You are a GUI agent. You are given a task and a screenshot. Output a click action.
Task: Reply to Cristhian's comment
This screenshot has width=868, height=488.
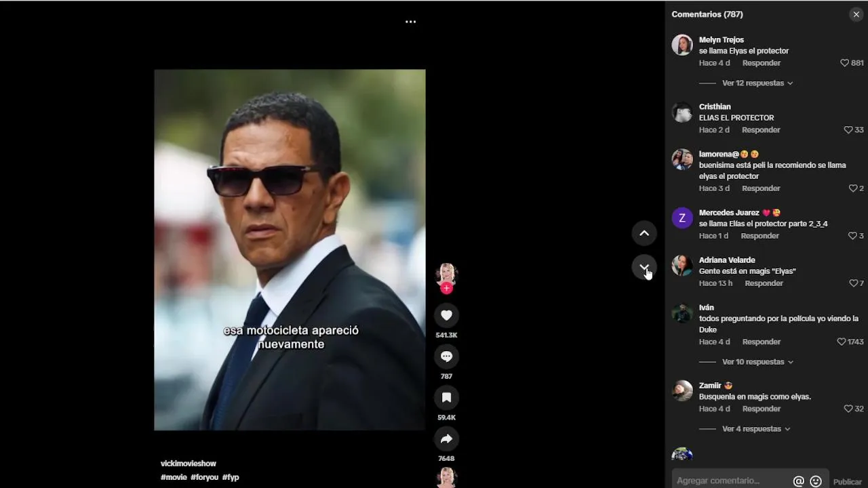point(761,130)
